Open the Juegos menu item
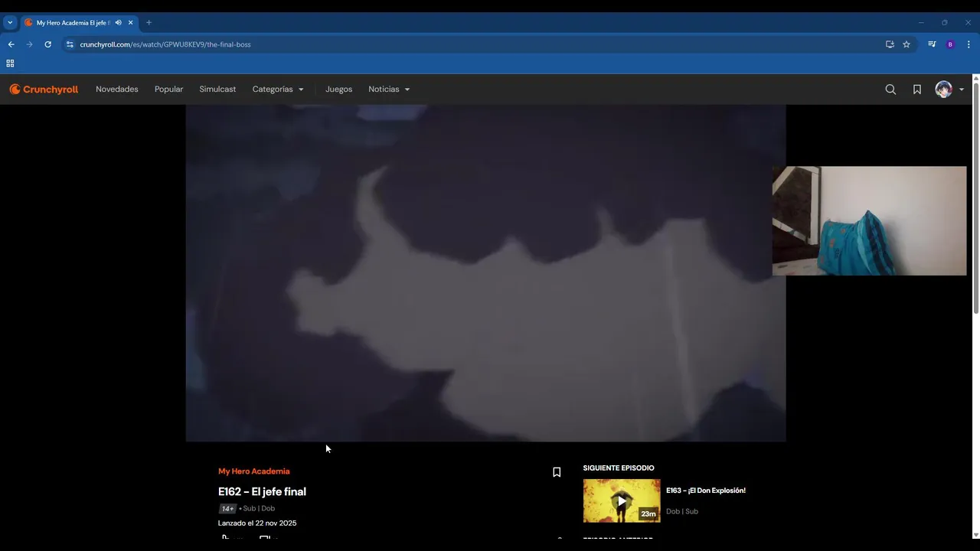This screenshot has height=551, width=980. click(x=338, y=90)
